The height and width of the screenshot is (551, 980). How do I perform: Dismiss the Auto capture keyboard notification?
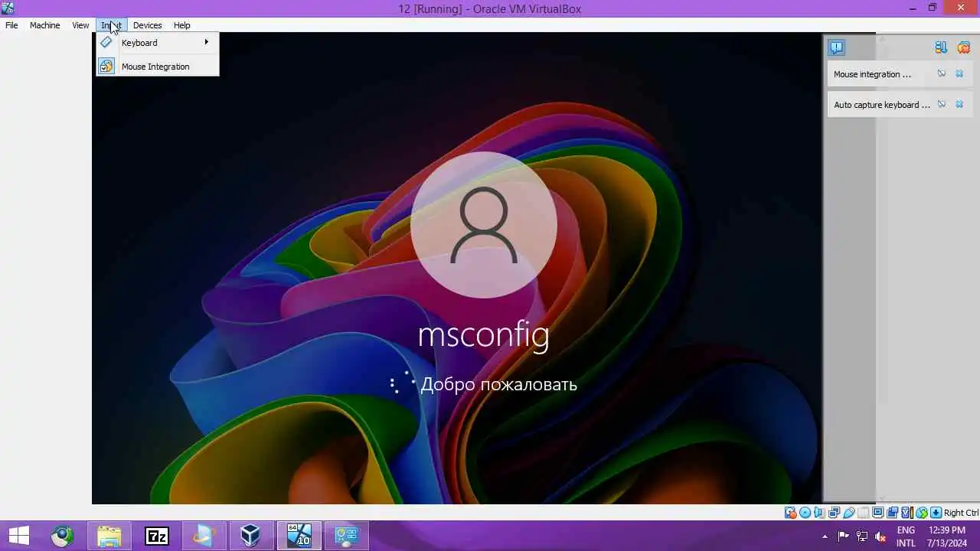(959, 105)
